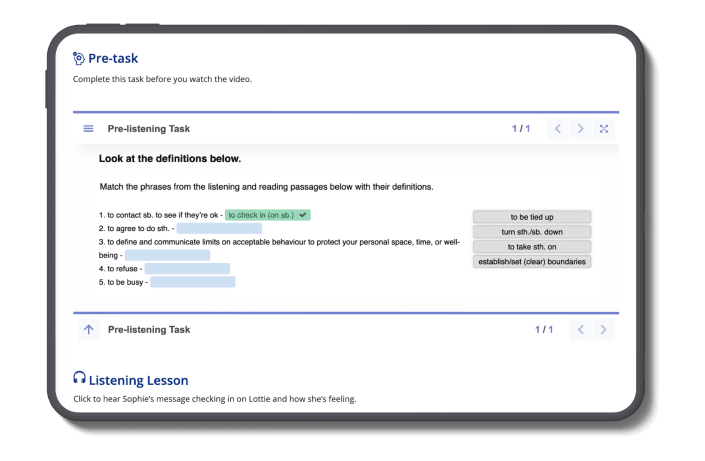The image size is (705, 461).
Task: Go to next page in footer bar
Action: coord(604,329)
